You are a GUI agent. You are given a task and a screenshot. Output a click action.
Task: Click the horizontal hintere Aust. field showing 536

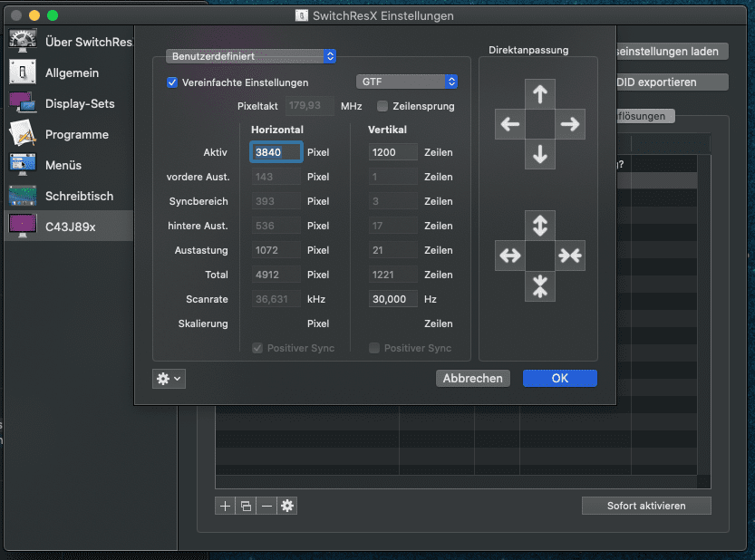pos(276,226)
